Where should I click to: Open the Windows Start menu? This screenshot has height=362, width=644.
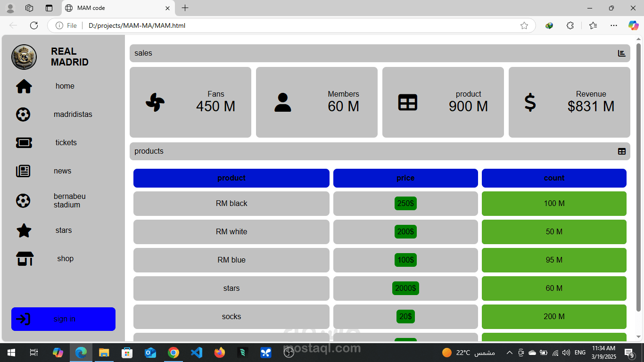click(x=11, y=353)
